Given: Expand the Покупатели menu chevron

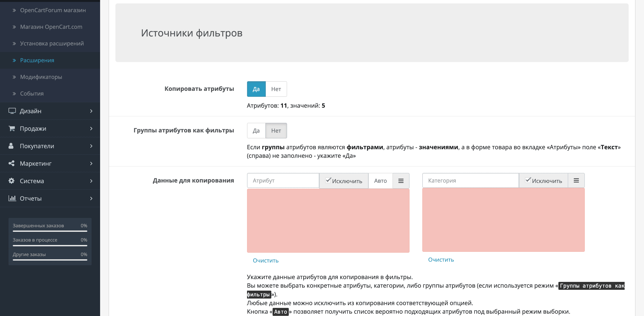Looking at the screenshot, I should [91, 146].
